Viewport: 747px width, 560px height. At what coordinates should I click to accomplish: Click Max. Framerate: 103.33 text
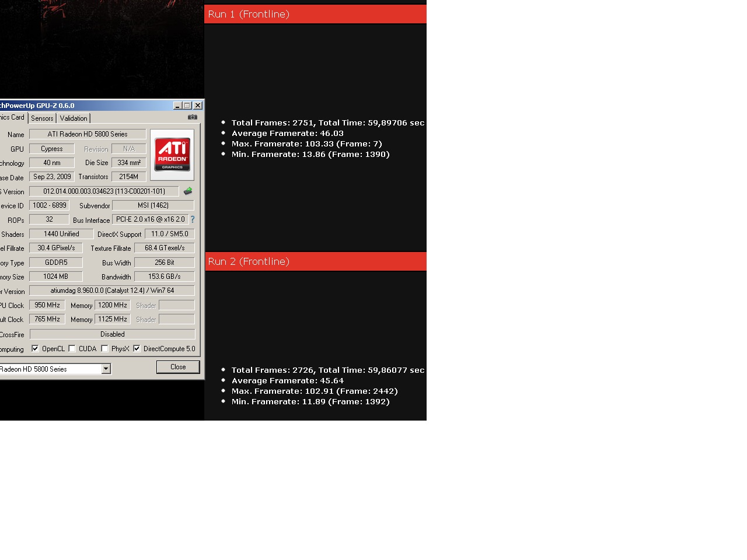307,143
